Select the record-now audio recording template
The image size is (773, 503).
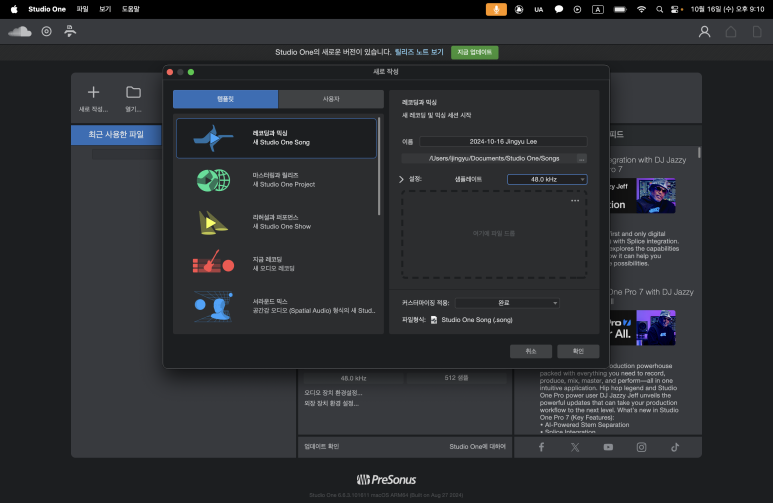(276, 264)
